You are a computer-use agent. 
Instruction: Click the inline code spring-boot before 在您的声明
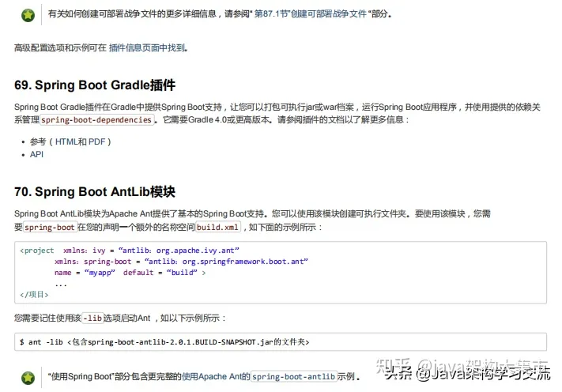[50, 227]
